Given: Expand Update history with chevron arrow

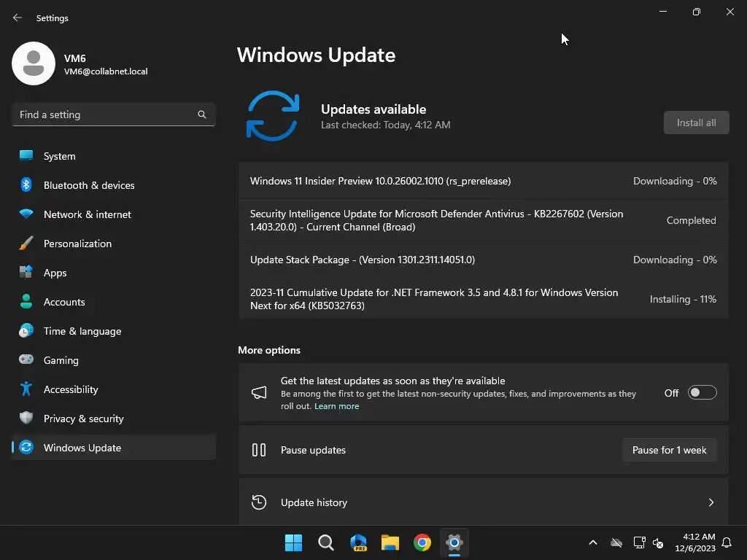Looking at the screenshot, I should pos(711,502).
